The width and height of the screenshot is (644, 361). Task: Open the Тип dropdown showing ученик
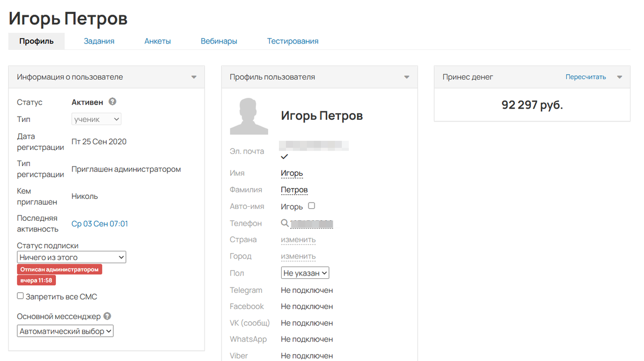tap(97, 119)
